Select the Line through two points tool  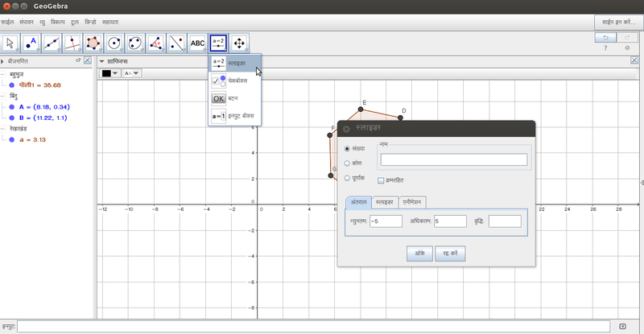coord(52,43)
